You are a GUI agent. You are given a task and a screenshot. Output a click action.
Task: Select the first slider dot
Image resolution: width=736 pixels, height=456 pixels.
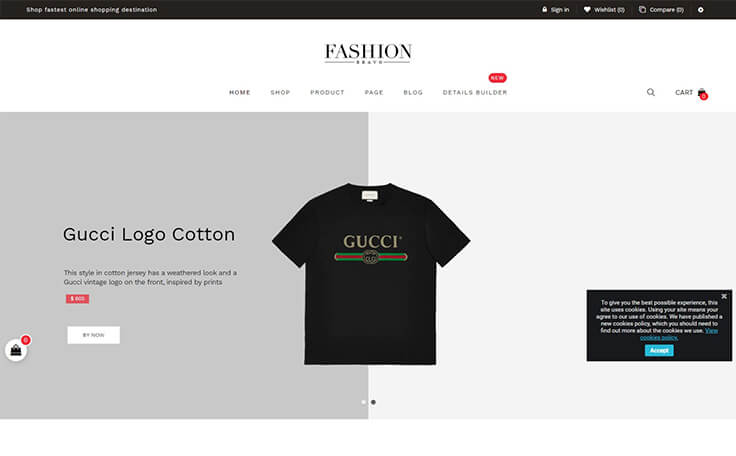click(363, 402)
